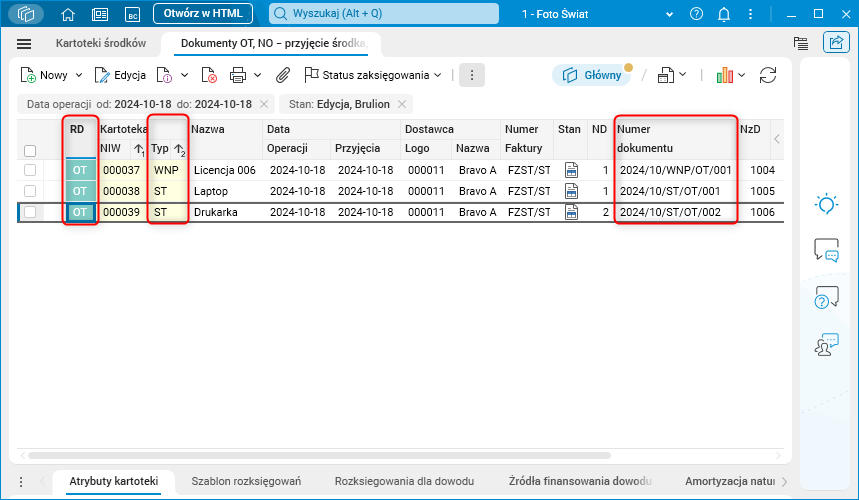
Task: Click the user consultation icon in sidebar
Action: coord(826,344)
